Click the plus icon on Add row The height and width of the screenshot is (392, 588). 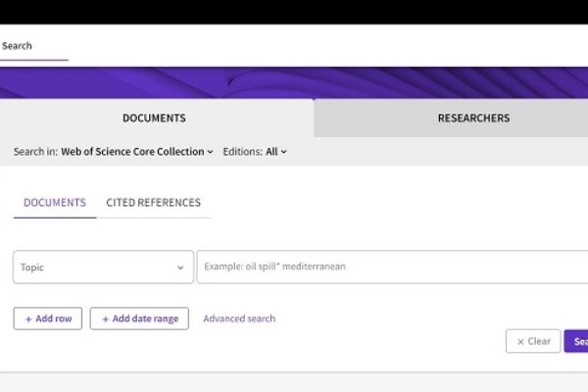(27, 318)
